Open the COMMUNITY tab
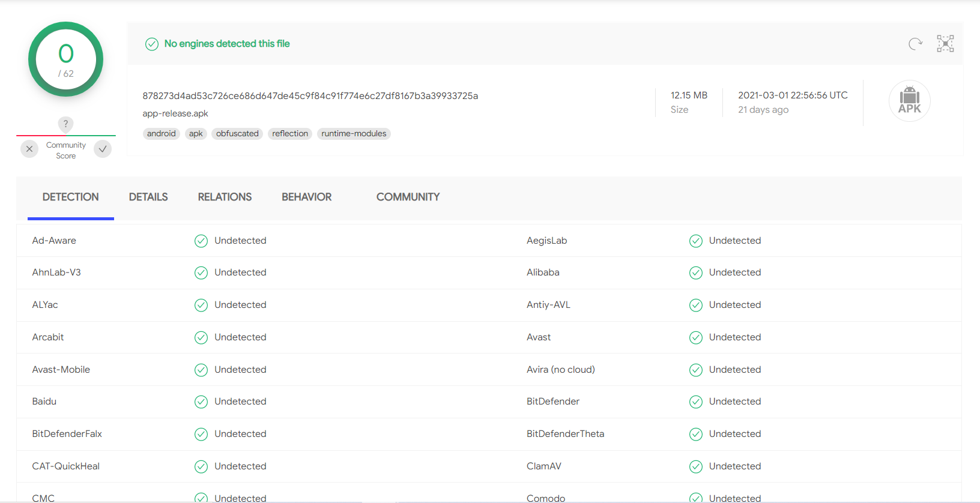 click(x=408, y=197)
